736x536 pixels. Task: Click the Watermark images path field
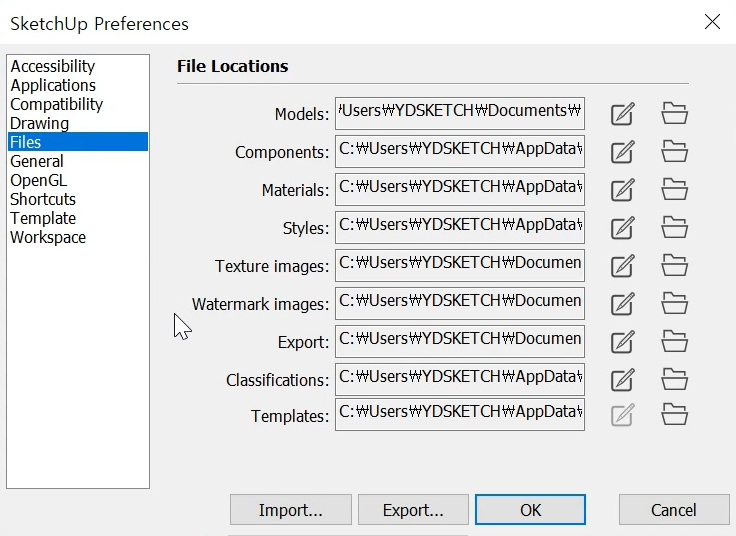460,303
